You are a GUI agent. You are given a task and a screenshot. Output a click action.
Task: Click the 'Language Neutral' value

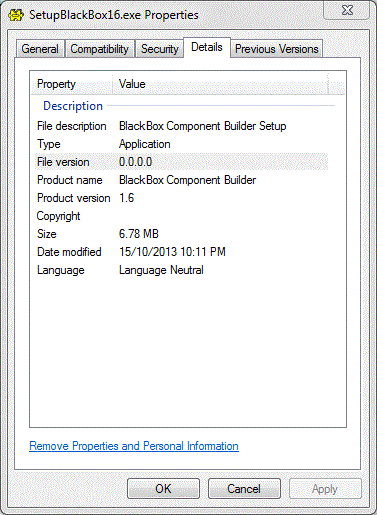[161, 270]
